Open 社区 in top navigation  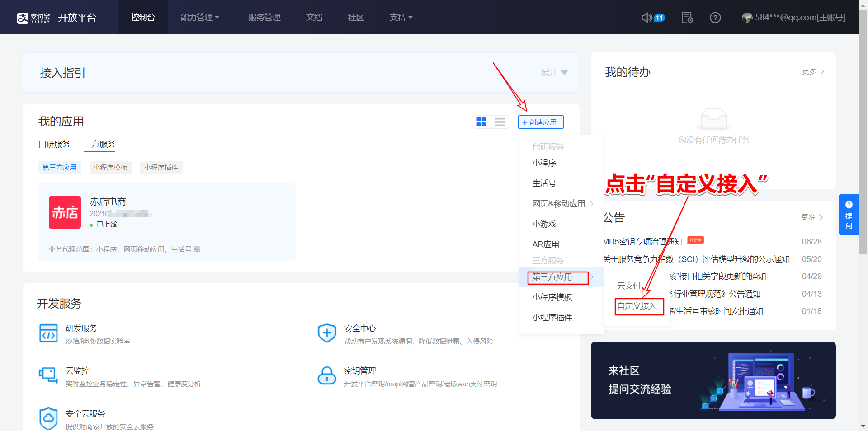pos(356,18)
